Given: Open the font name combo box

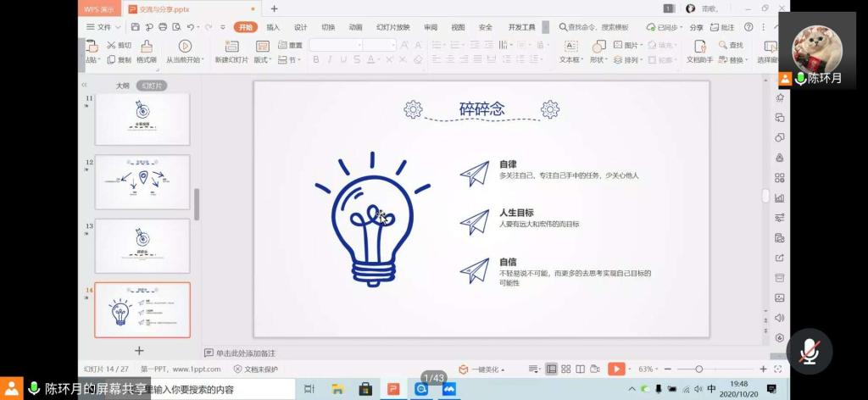Looking at the screenshot, I should pyautogui.click(x=336, y=45).
